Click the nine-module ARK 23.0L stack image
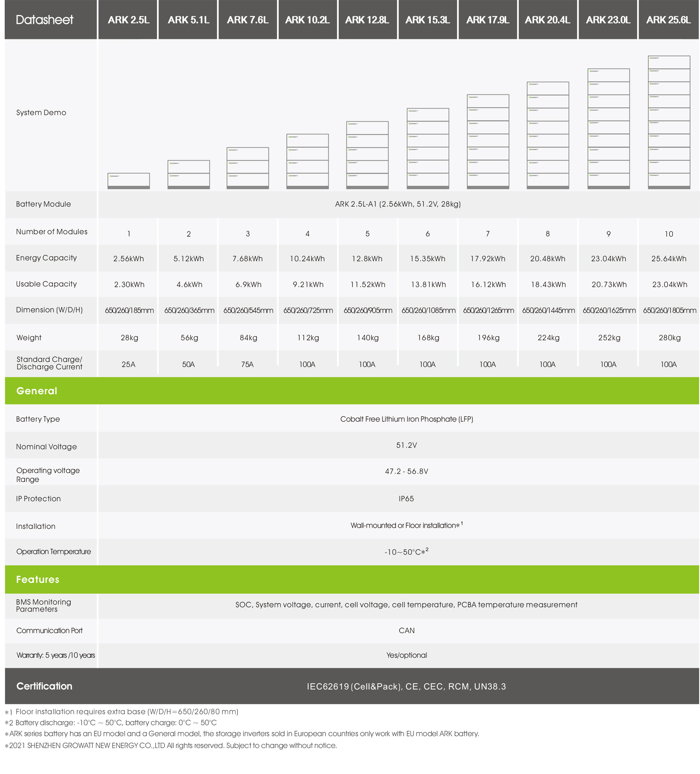 point(608,129)
